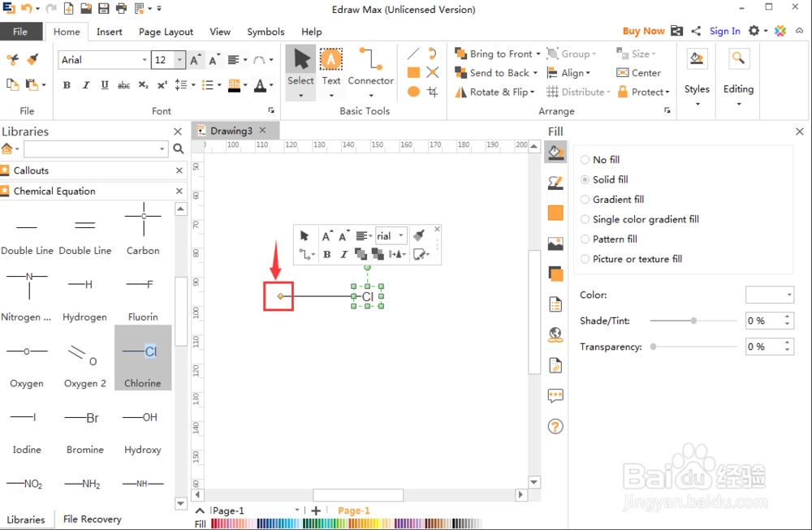The image size is (812, 530).
Task: Open the Comments panel icon
Action: tap(555, 396)
